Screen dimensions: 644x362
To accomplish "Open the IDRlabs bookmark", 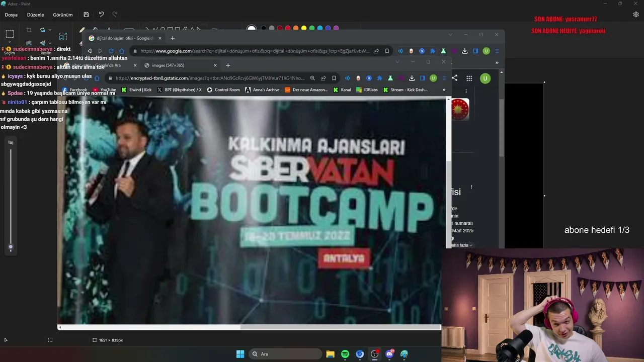I will click(367, 90).
